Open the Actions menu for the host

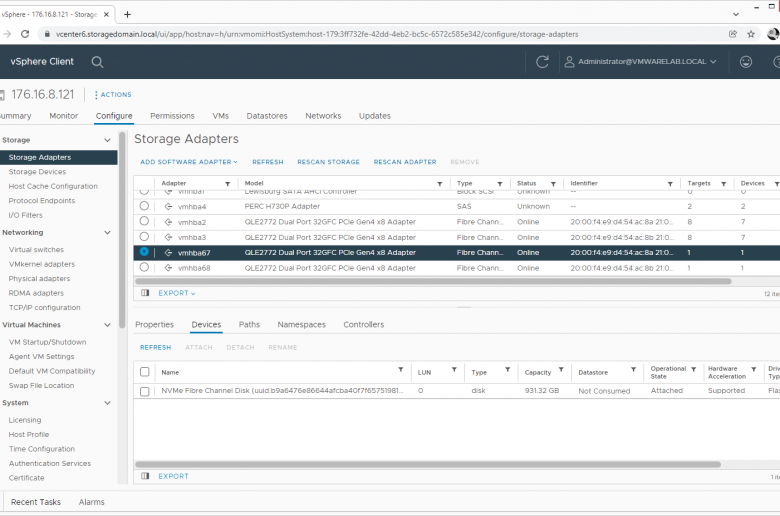click(x=113, y=95)
